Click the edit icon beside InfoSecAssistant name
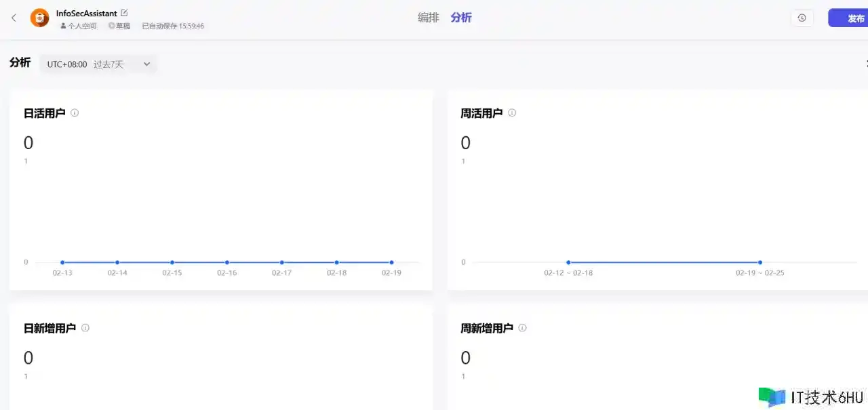Viewport: 868px width, 410px height. [x=124, y=13]
